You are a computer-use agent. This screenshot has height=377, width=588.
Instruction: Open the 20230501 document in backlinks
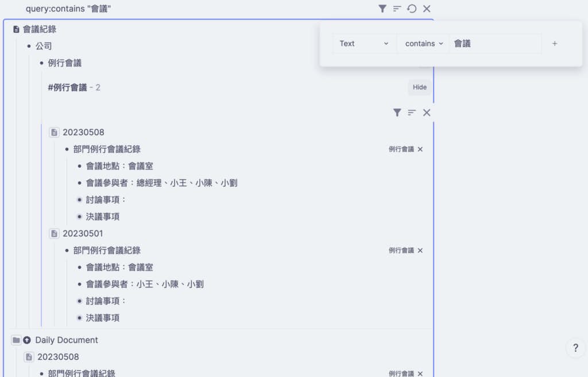click(x=83, y=233)
